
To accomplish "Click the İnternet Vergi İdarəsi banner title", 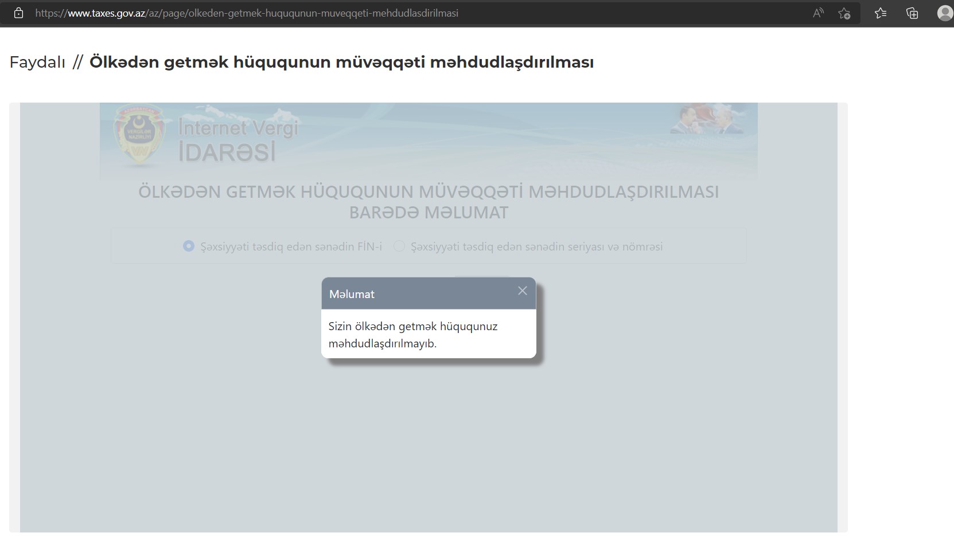I will 237,140.
